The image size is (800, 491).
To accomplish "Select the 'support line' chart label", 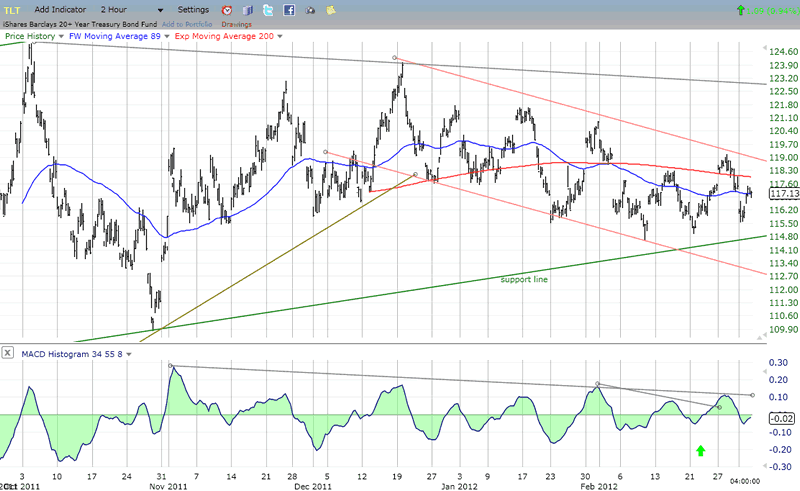I will (524, 279).
